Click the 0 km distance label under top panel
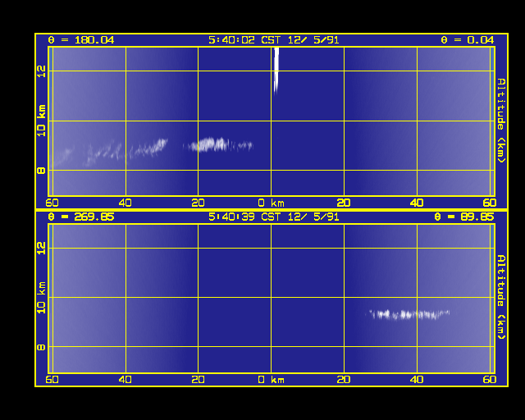525x420 pixels. click(272, 203)
